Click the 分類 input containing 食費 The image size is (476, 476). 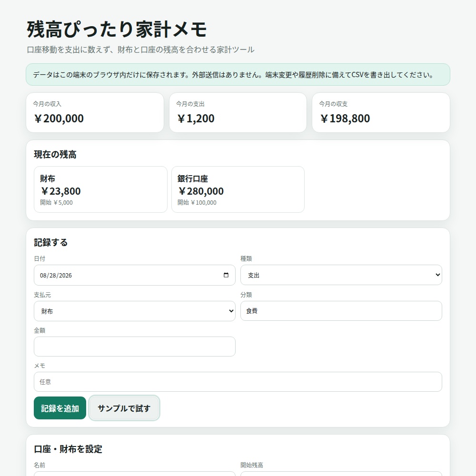coord(341,311)
